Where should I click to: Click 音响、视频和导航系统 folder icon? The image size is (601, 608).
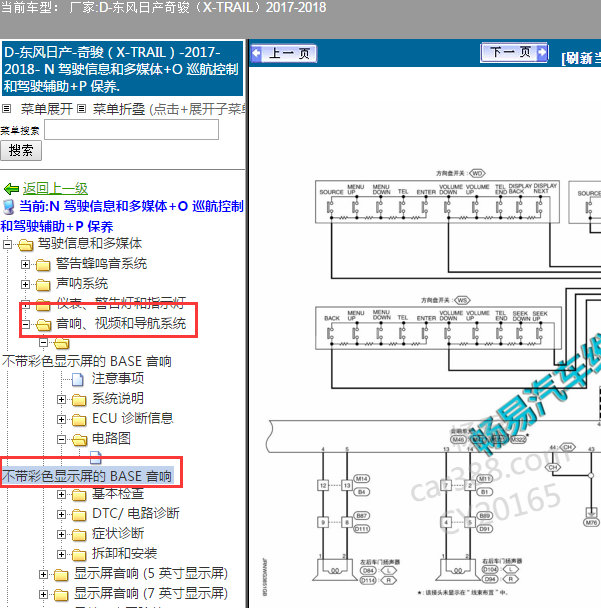click(43, 325)
